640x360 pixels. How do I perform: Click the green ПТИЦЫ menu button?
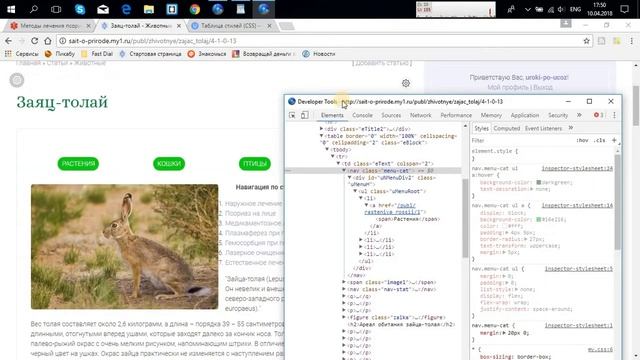pyautogui.click(x=255, y=164)
